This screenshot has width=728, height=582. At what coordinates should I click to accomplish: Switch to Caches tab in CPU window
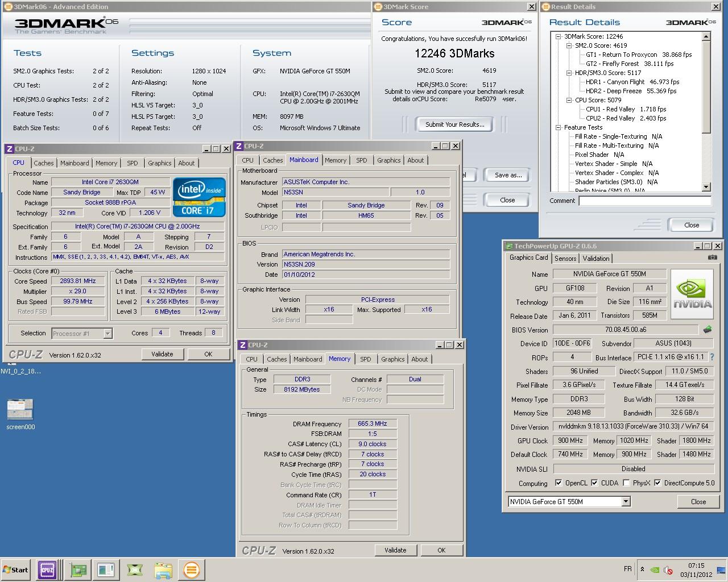tap(44, 163)
